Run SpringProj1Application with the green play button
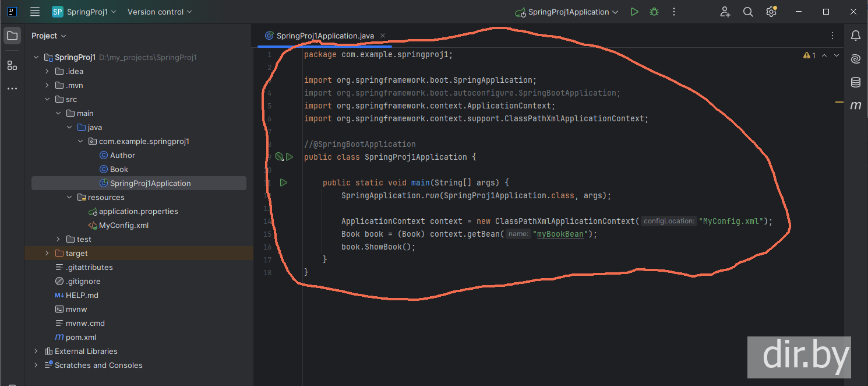This screenshot has width=868, height=386. pyautogui.click(x=634, y=12)
